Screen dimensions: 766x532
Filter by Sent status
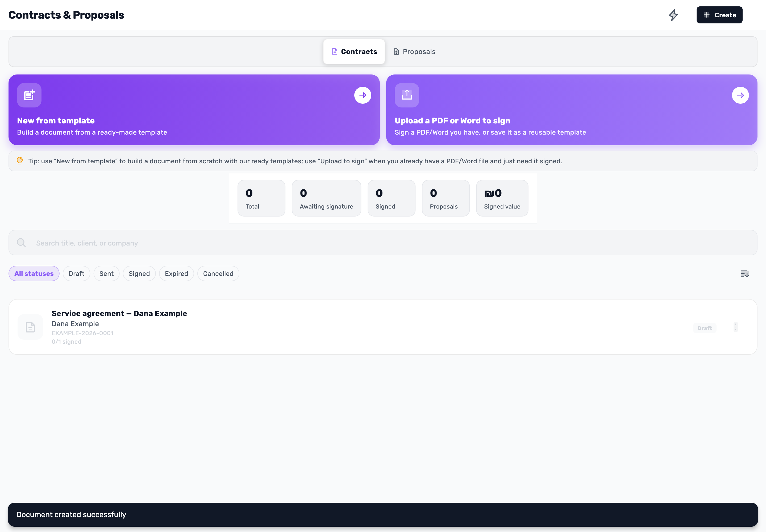pyautogui.click(x=106, y=274)
